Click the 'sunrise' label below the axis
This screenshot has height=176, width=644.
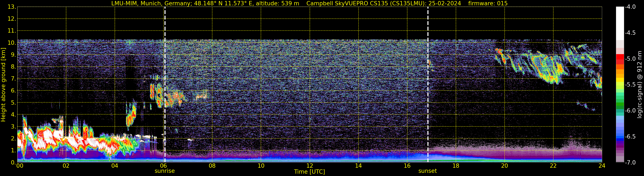(x=164, y=171)
